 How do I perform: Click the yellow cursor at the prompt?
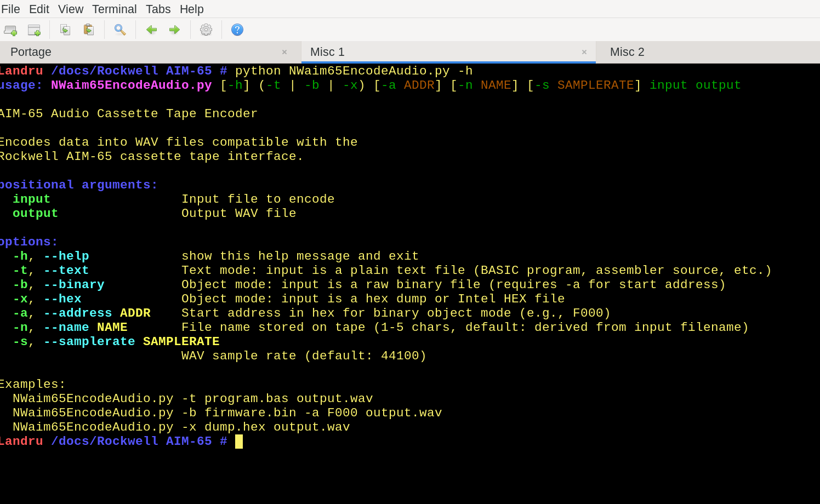click(x=239, y=442)
